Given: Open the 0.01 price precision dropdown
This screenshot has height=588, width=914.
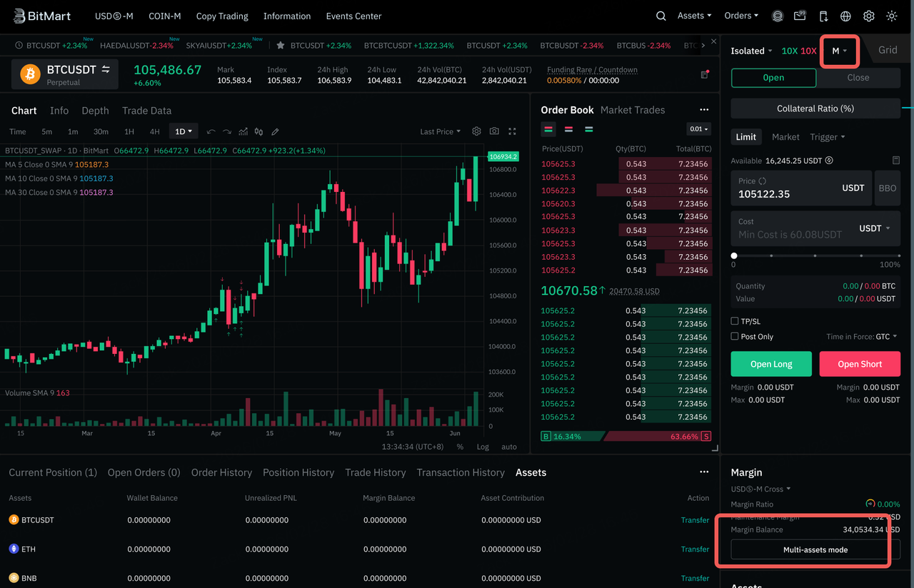Looking at the screenshot, I should tap(698, 129).
